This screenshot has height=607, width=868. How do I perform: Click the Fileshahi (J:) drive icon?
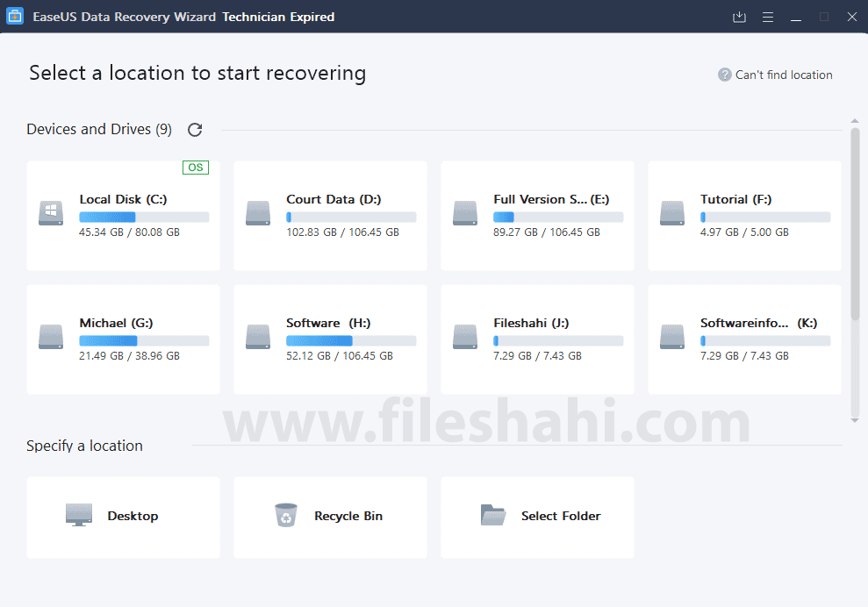(x=465, y=337)
